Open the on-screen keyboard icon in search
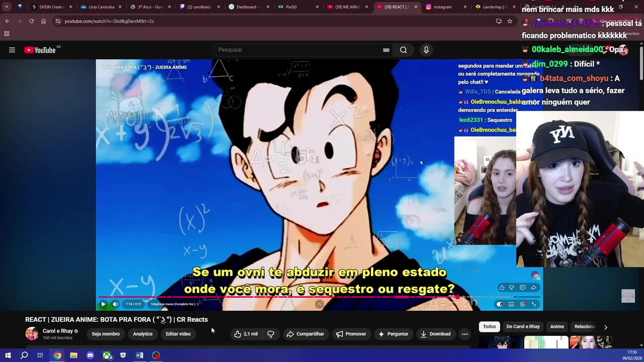 pos(386,50)
